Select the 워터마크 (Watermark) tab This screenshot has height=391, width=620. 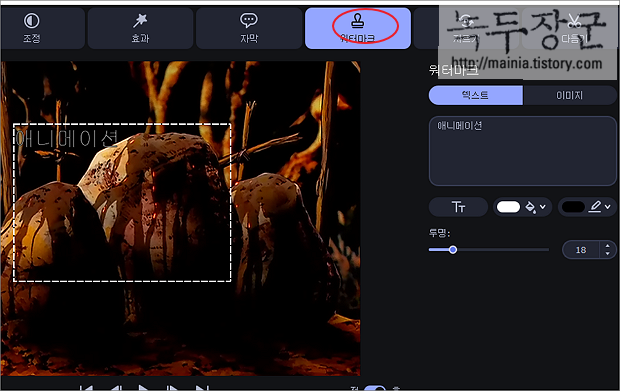pyautogui.click(x=358, y=28)
